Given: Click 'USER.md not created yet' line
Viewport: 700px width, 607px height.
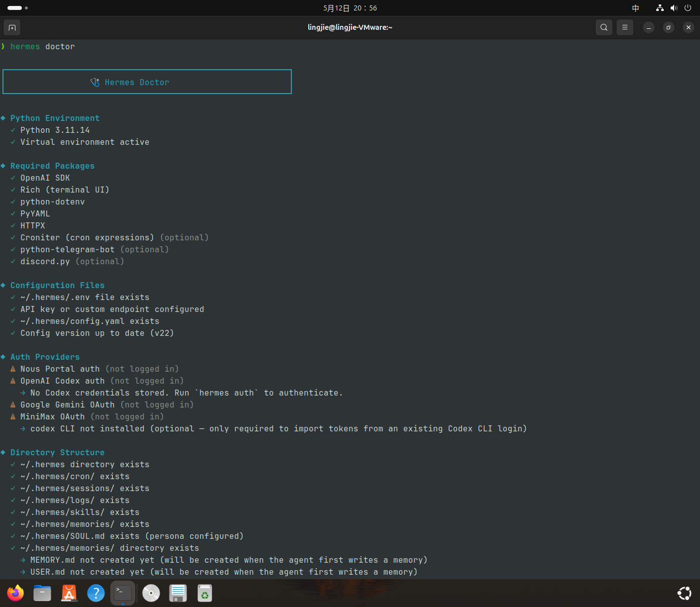Looking at the screenshot, I should 224,572.
